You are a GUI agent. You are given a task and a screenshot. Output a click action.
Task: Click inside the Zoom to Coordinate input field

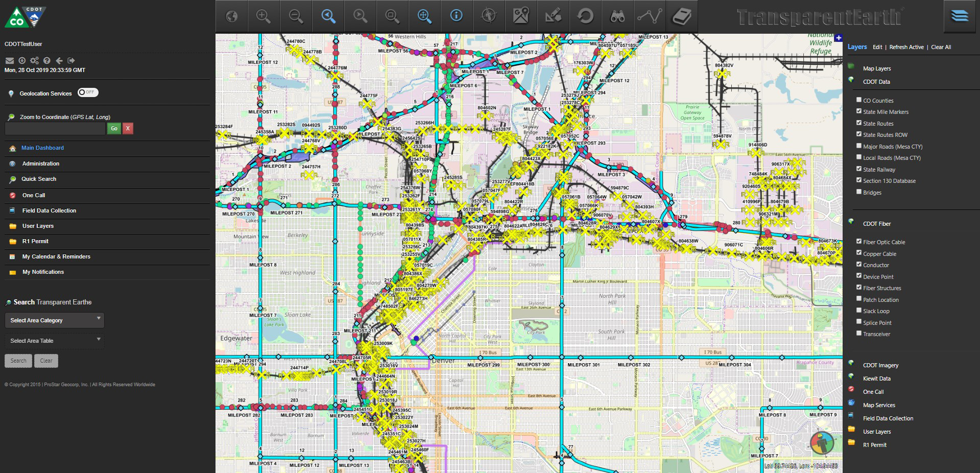coord(55,129)
